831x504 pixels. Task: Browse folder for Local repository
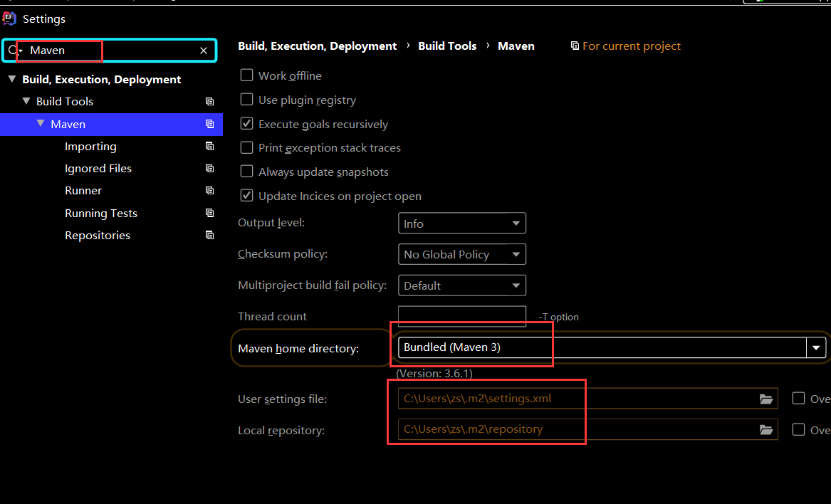[765, 430]
